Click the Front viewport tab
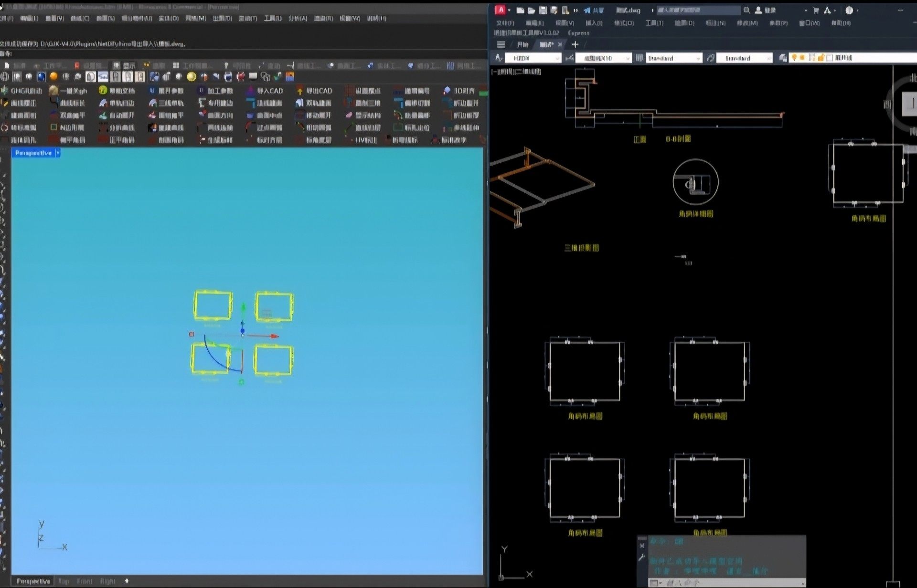 pyautogui.click(x=85, y=581)
